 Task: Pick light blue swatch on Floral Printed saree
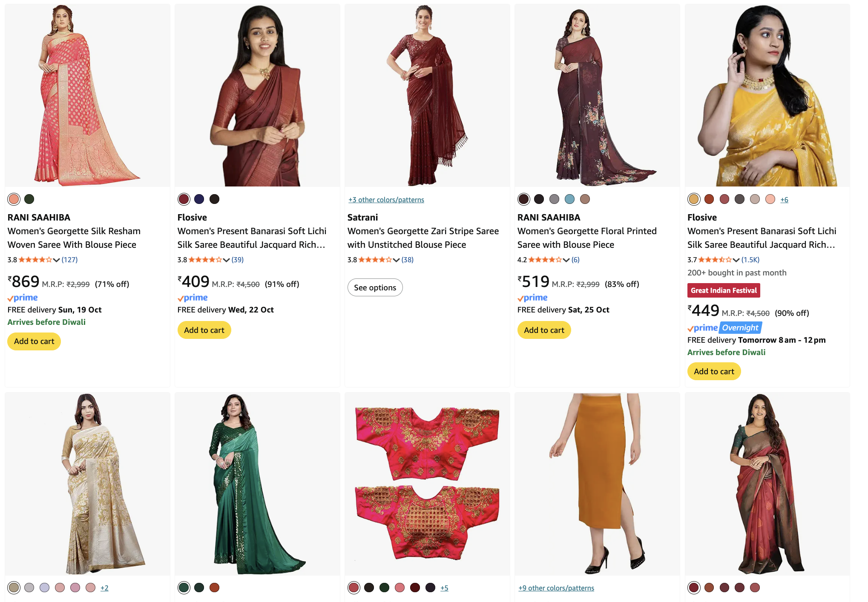[x=569, y=199]
